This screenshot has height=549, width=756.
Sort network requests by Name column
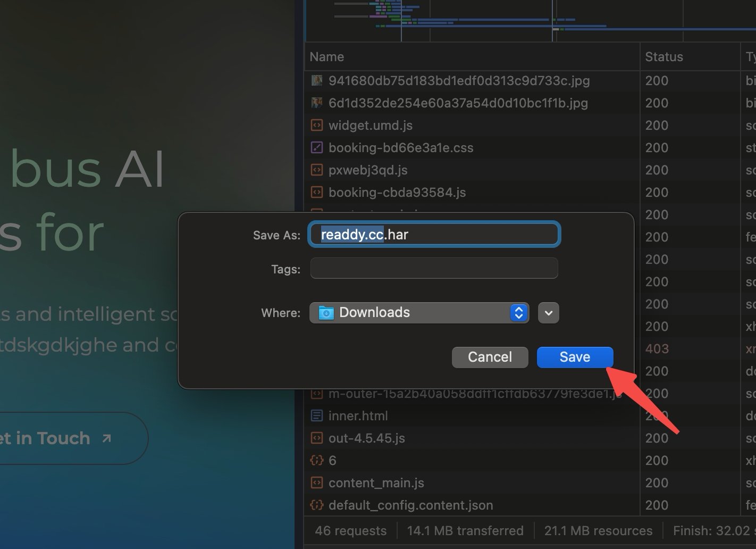472,57
